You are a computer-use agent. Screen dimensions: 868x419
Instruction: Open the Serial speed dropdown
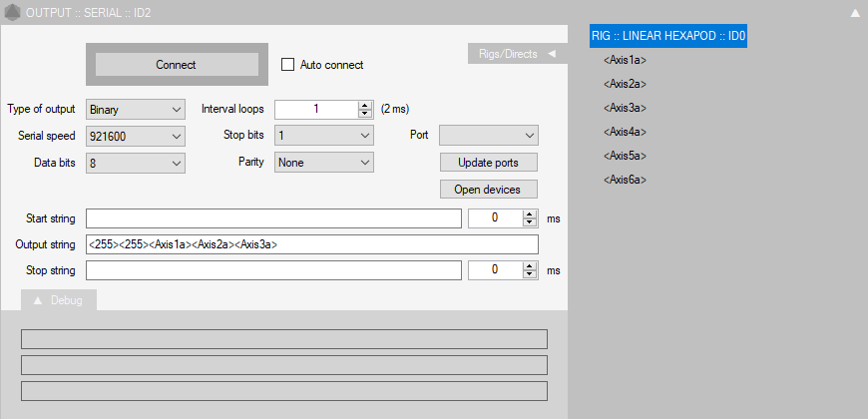136,136
